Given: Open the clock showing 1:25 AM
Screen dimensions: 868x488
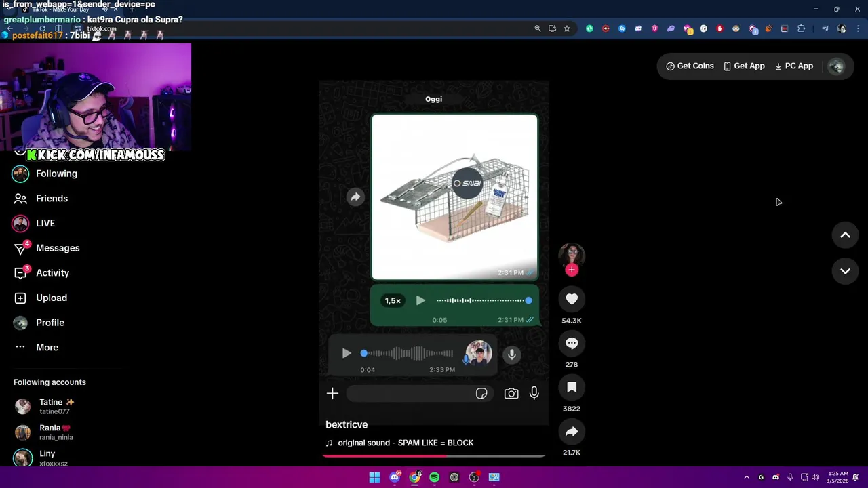Looking at the screenshot, I should (837, 477).
